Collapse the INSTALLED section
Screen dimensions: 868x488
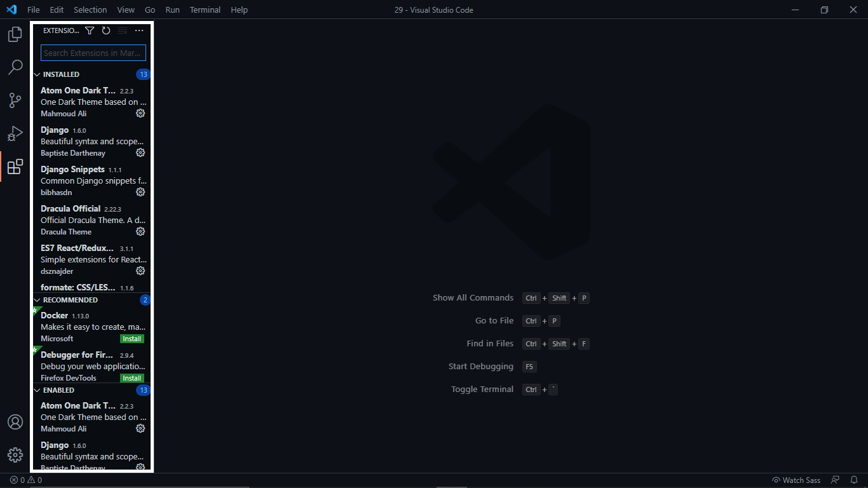coord(92,74)
